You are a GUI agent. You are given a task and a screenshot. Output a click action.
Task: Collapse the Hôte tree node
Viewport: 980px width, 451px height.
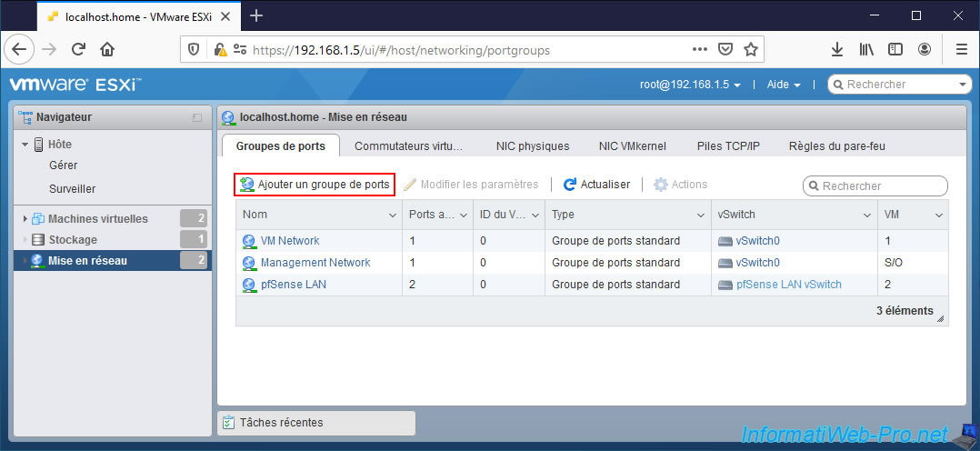point(25,145)
